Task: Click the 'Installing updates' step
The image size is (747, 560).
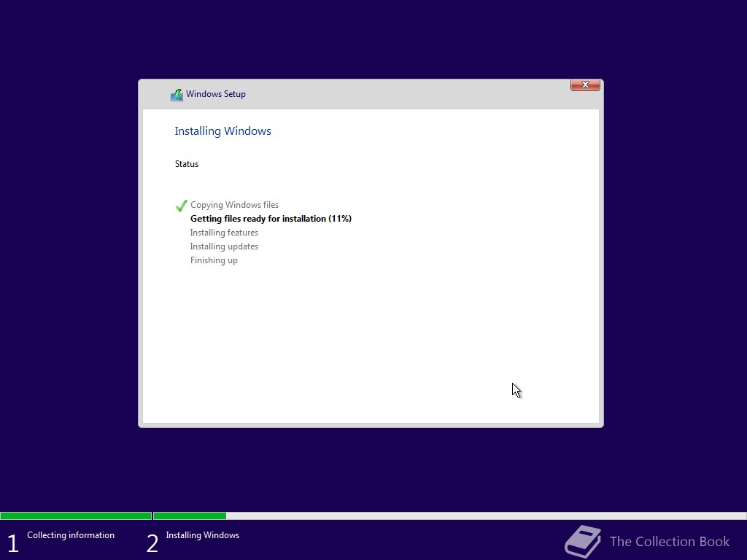Action: click(224, 246)
